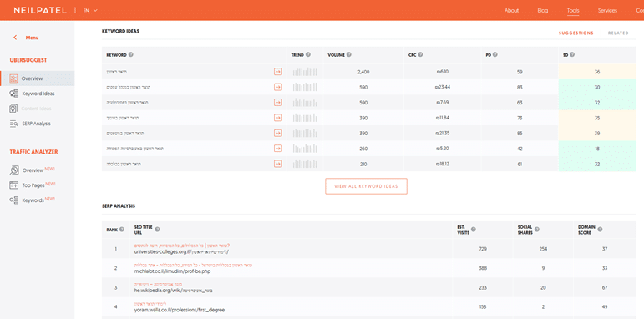Viewport: 644px width, 319px height.
Task: Open the he.wikipedia.org/wiki URL link
Action: coord(174,291)
